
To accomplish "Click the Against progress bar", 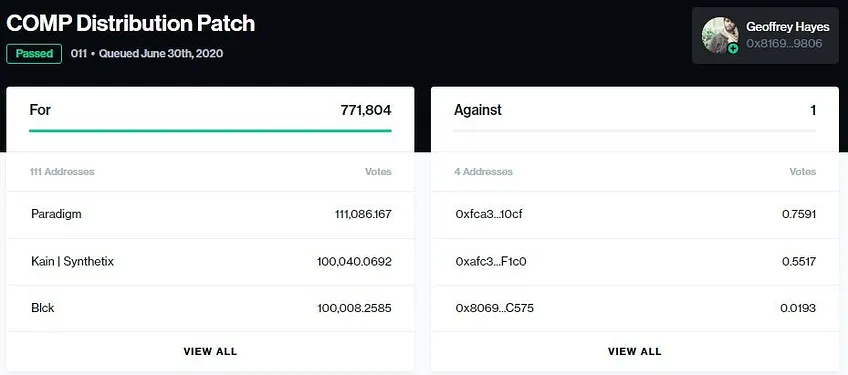I will pyautogui.click(x=635, y=130).
